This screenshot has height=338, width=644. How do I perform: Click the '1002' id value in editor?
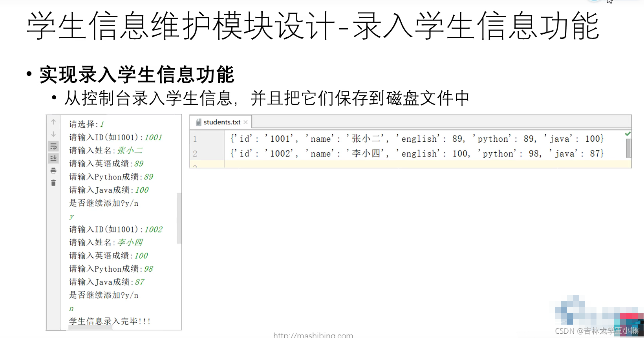(280, 153)
